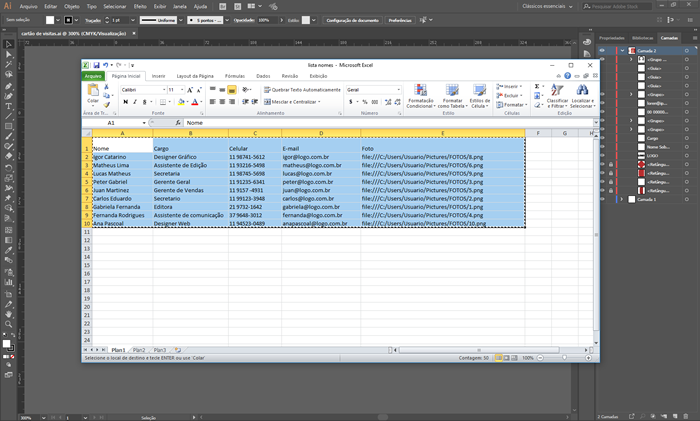Select the Rotate tool
The width and height of the screenshot is (700, 421).
coord(8,168)
